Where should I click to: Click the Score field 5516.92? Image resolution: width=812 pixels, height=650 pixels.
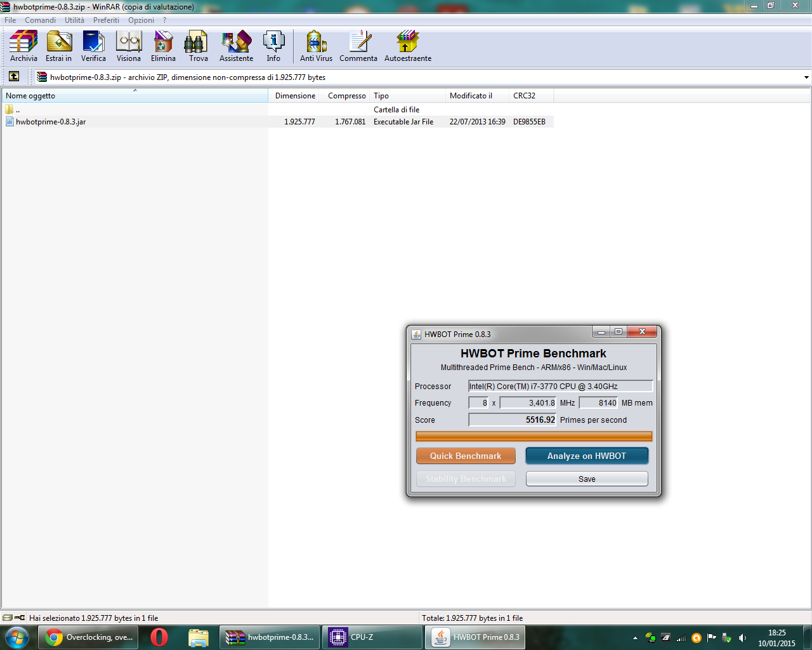(x=512, y=420)
